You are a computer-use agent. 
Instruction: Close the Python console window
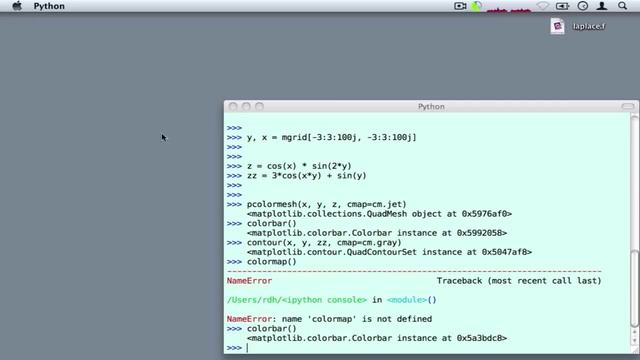[x=233, y=107]
